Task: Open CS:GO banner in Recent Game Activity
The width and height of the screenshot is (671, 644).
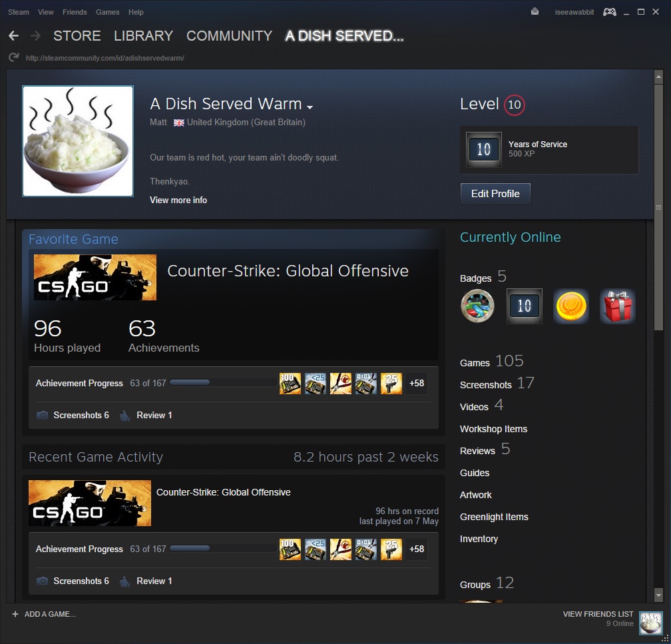Action: click(90, 503)
